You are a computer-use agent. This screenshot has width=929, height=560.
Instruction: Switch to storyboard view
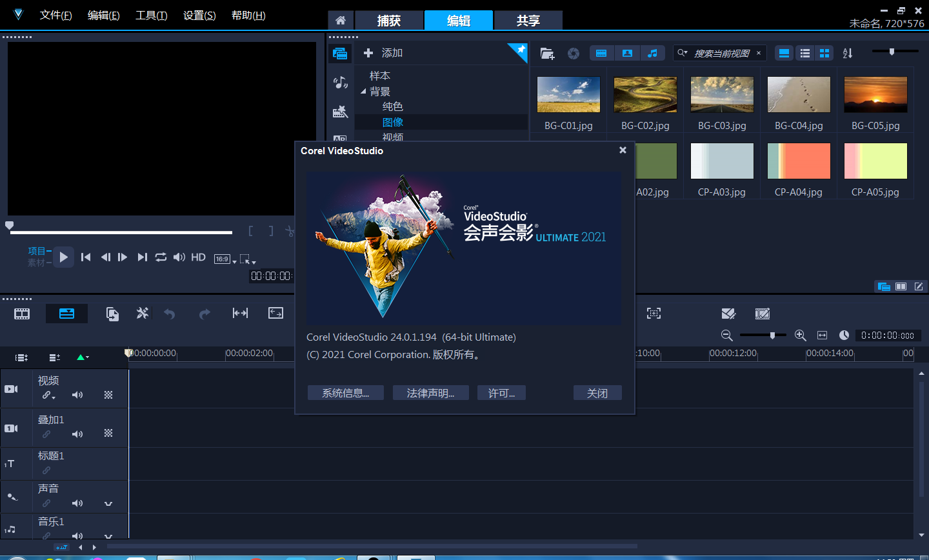[x=22, y=314]
